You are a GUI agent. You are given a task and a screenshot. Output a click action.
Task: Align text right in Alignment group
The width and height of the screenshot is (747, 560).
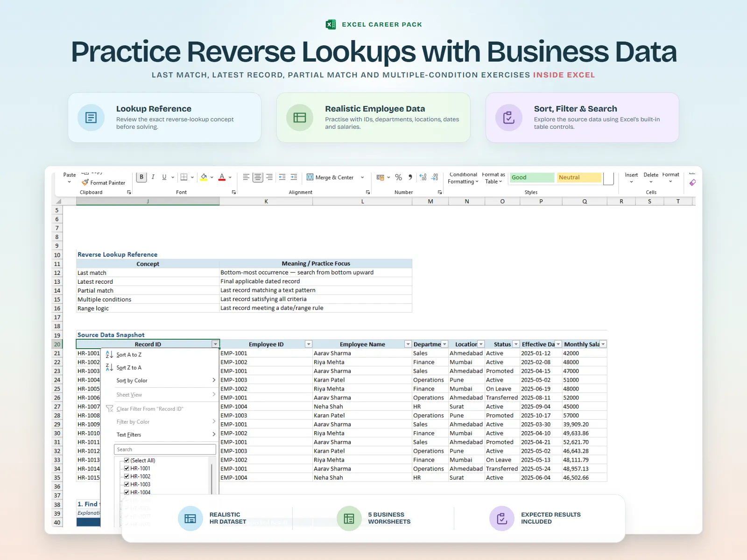[x=269, y=177]
